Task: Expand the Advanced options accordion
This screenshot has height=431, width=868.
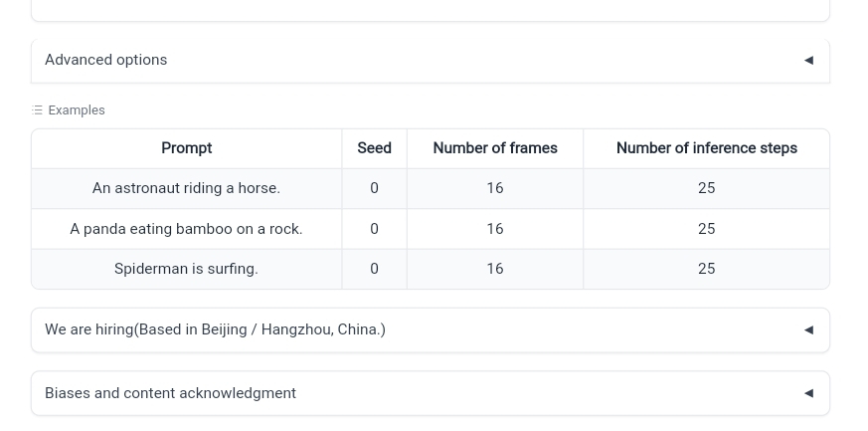Action: 431,60
